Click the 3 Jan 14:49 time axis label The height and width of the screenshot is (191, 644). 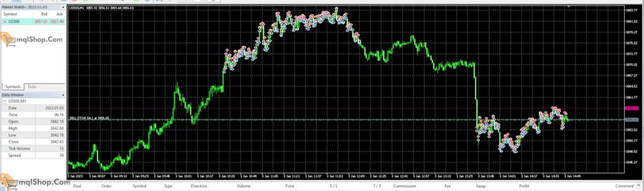(x=572, y=176)
